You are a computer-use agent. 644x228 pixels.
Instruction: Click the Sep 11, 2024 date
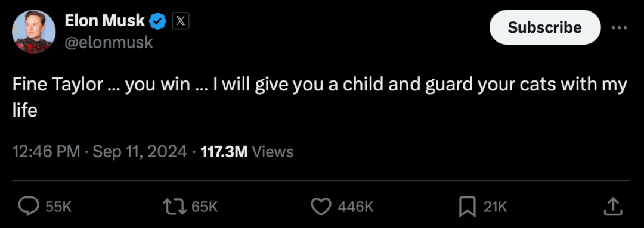[140, 152]
